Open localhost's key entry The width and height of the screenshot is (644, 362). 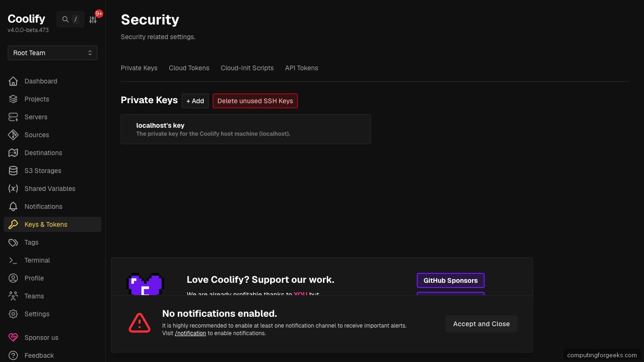click(246, 129)
